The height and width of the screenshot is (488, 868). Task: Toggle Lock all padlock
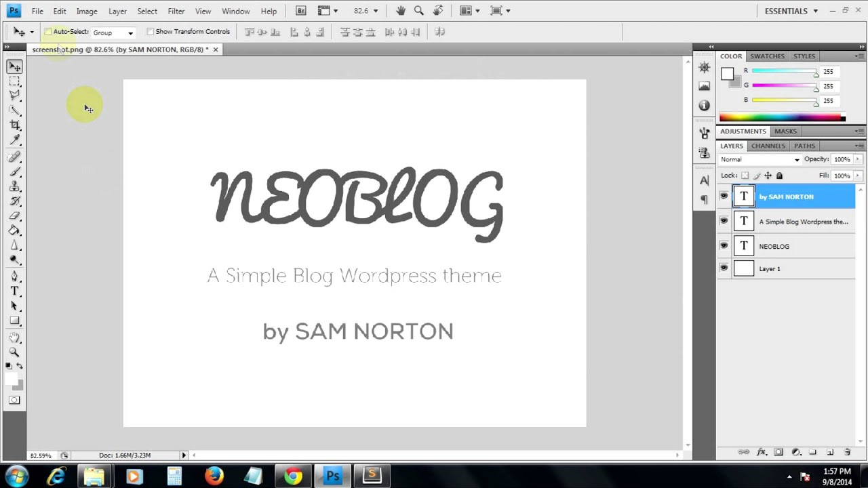pos(779,176)
